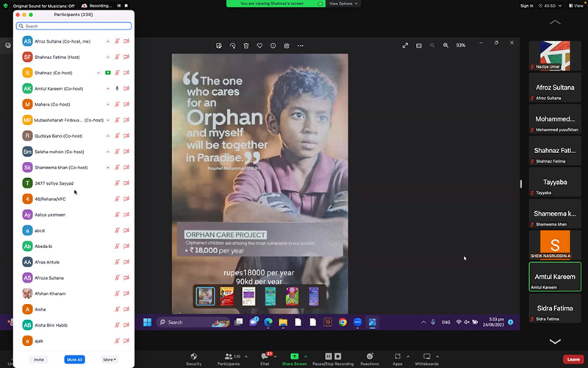Open the View Options dropdown
Viewport: 588px width, 368px height.
[343, 4]
